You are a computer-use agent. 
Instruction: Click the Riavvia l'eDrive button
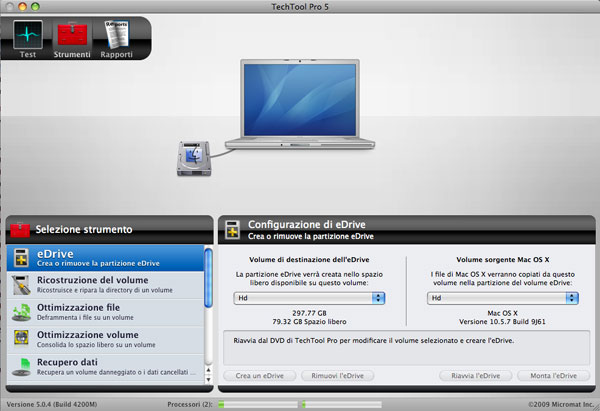(x=476, y=376)
